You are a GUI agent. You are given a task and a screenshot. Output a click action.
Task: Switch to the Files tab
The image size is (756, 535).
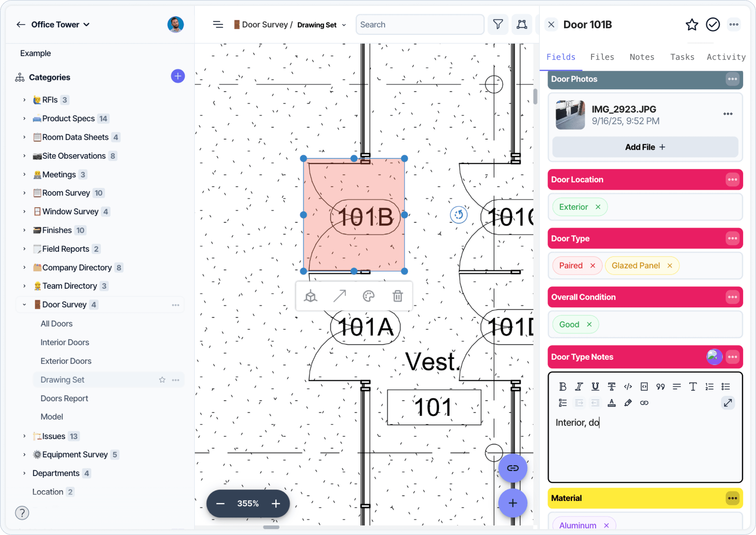coord(602,57)
